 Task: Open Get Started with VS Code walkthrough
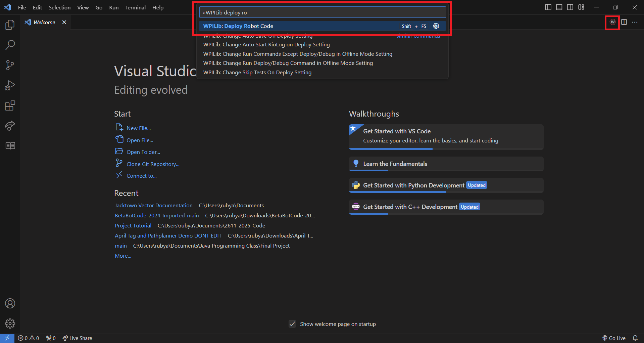click(x=446, y=137)
